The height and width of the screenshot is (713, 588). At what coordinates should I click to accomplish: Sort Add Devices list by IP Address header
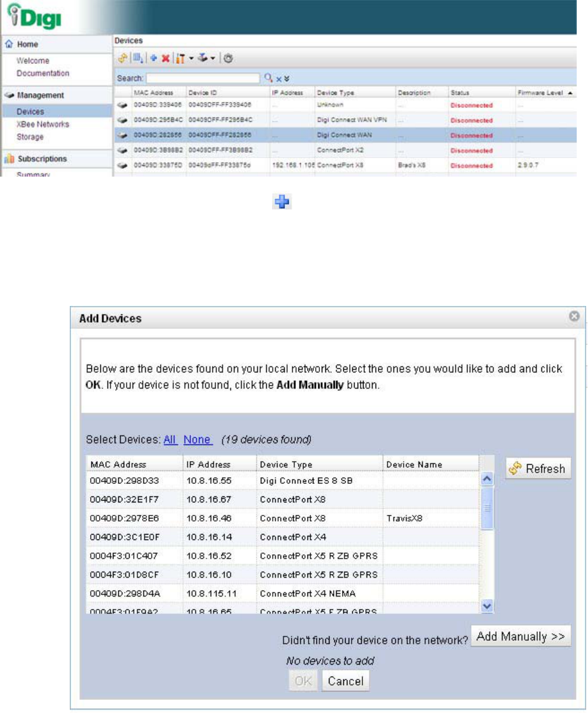pyautogui.click(x=220, y=464)
